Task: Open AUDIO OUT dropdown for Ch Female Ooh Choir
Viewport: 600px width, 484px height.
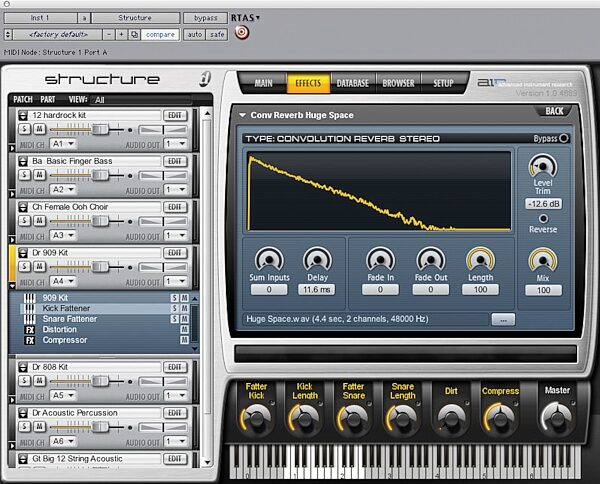Action: tap(176, 236)
